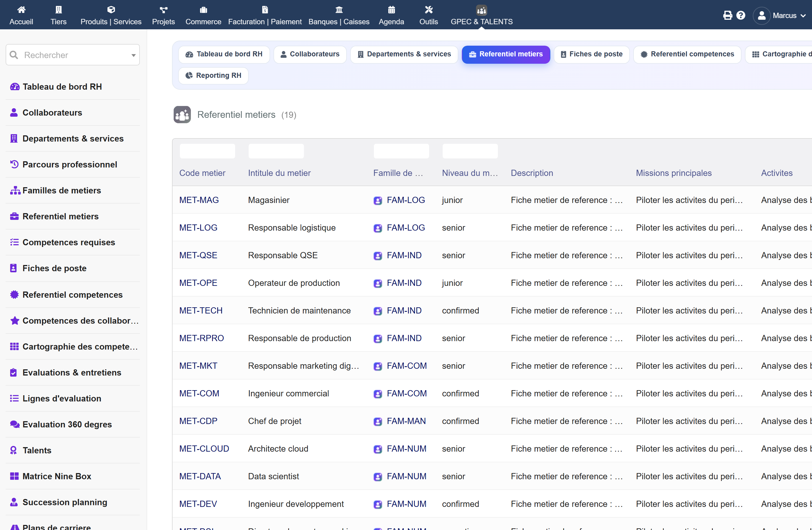Open Produits | Services cube icon
The width and height of the screenshot is (812, 530).
tap(111, 10)
